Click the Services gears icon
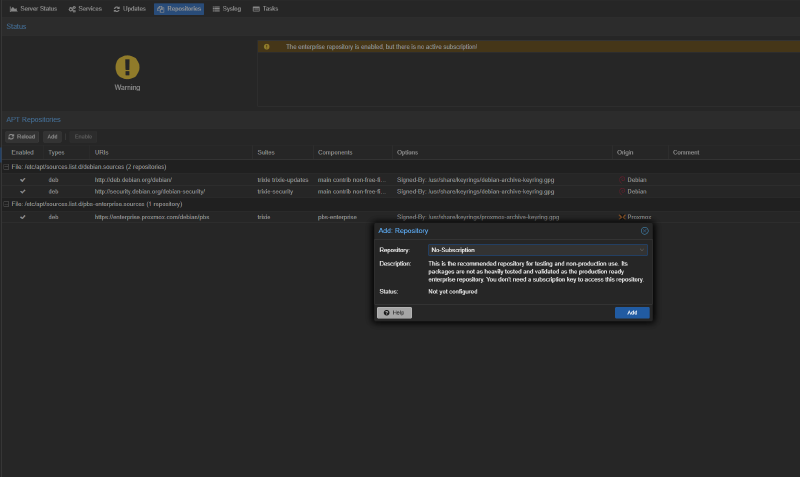 pyautogui.click(x=72, y=9)
